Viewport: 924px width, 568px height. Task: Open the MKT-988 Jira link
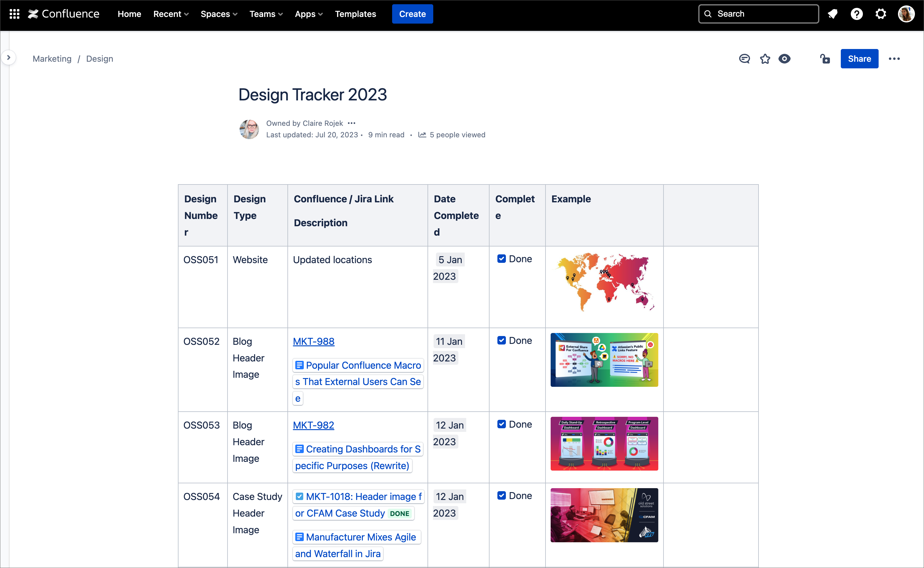tap(313, 341)
